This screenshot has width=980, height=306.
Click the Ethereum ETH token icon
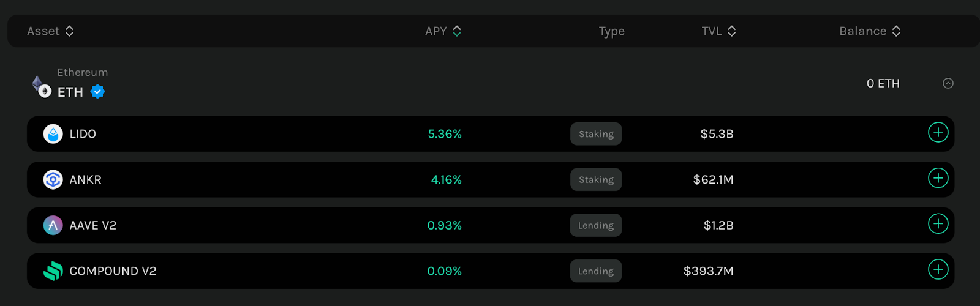pos(42,86)
